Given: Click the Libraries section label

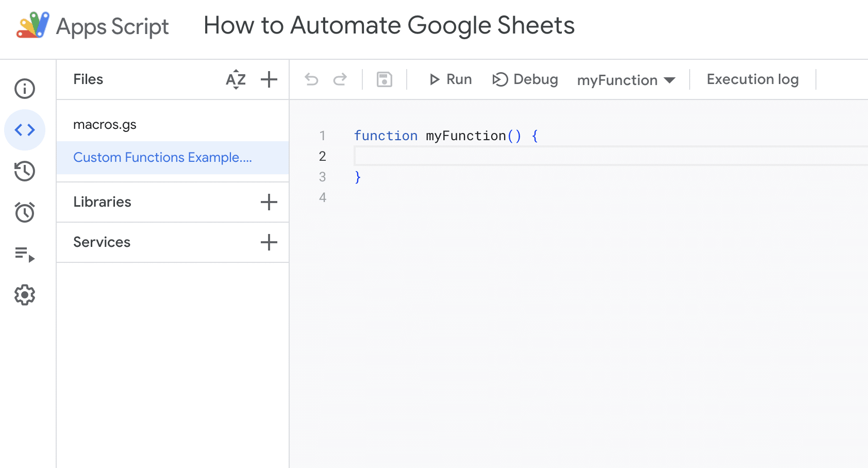Looking at the screenshot, I should [x=102, y=202].
